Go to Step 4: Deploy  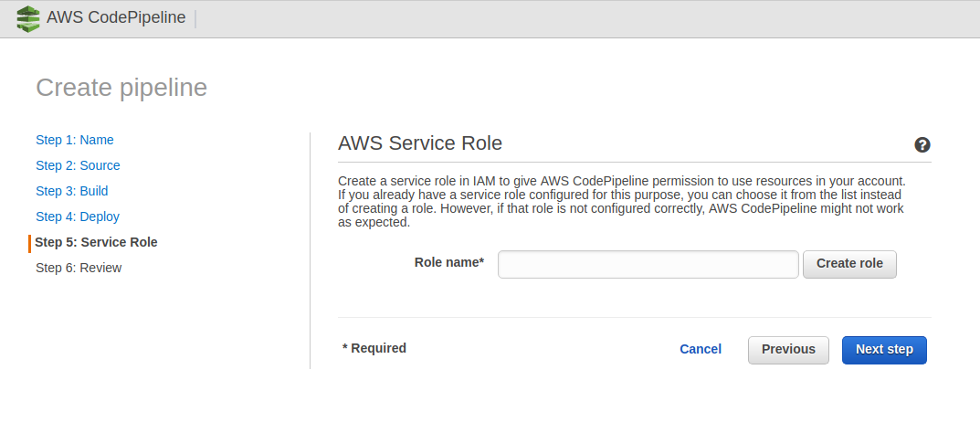[78, 216]
